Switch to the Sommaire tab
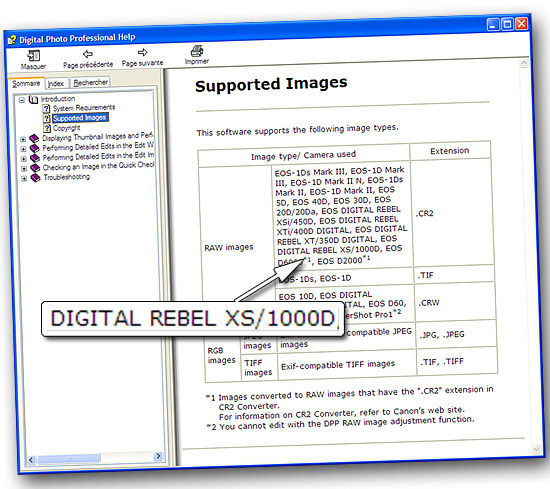Screen dimensions: 550x489 (26, 83)
